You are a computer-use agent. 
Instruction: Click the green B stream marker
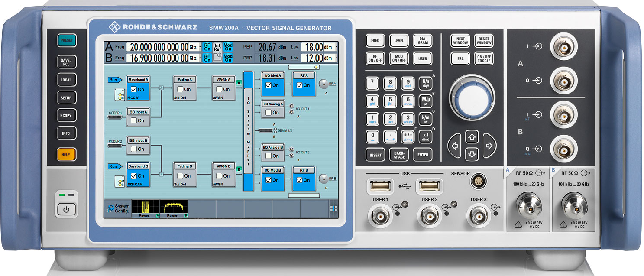pyautogui.click(x=239, y=169)
